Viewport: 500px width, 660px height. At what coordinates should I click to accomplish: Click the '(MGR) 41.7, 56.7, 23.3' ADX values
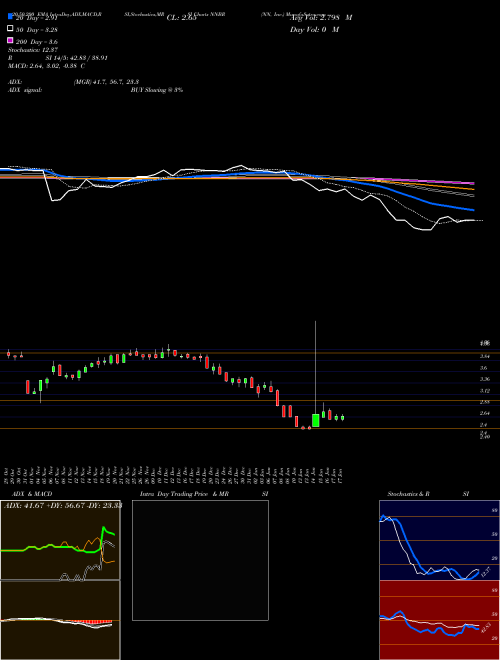(x=106, y=82)
